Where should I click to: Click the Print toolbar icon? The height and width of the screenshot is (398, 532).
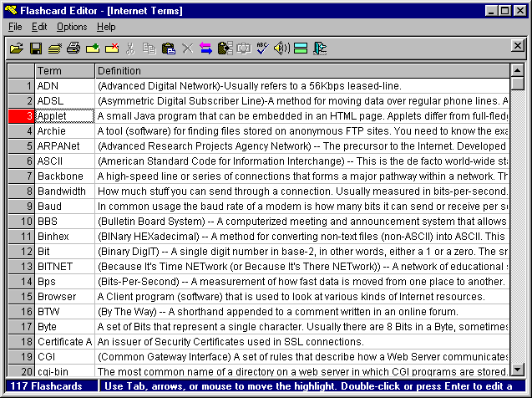pos(73,48)
